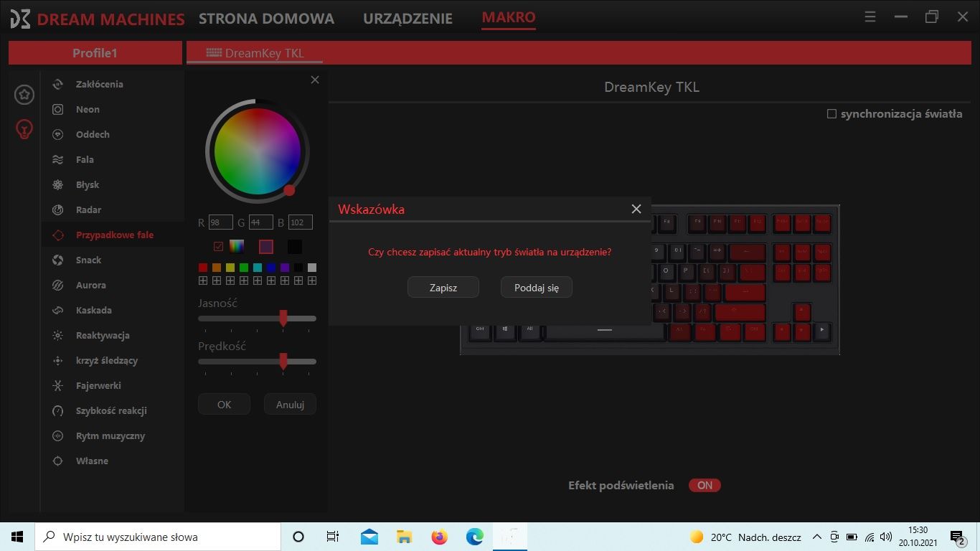
Task: Click the Windows taskbar search box
Action: pyautogui.click(x=158, y=537)
